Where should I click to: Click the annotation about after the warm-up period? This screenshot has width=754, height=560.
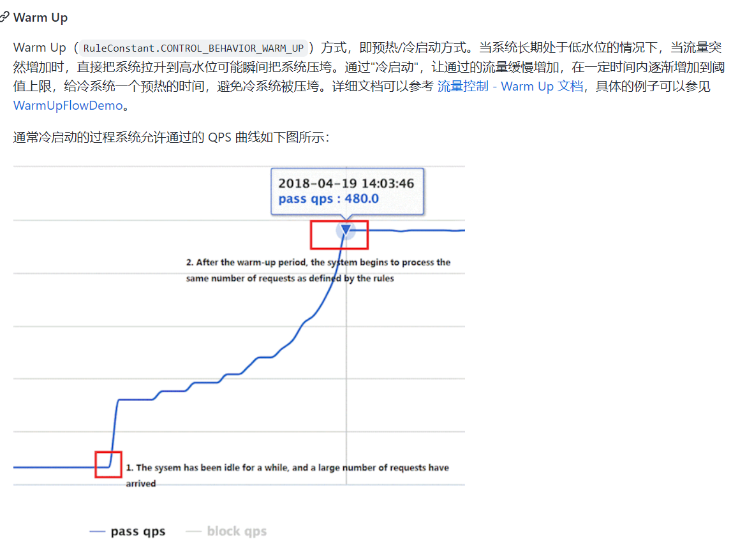pyautogui.click(x=318, y=270)
